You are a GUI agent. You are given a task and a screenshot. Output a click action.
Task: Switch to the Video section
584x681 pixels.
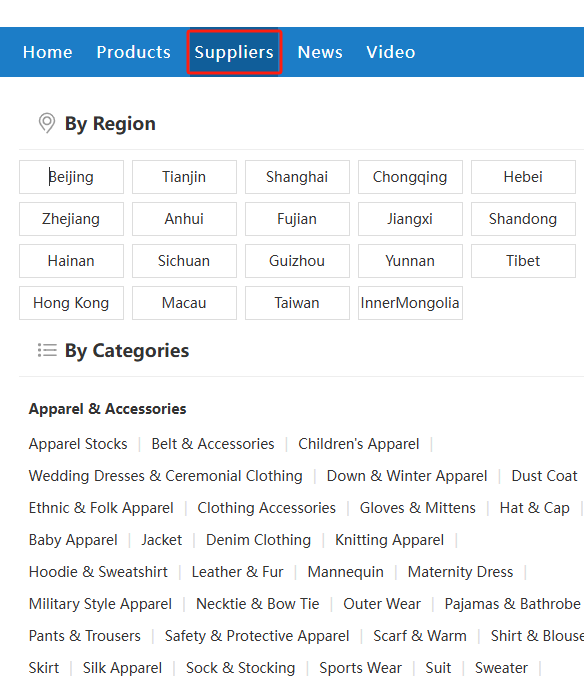[x=391, y=52]
